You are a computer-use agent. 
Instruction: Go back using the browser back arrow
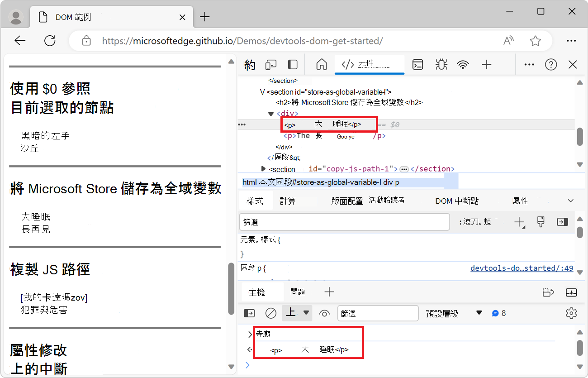tap(20, 41)
